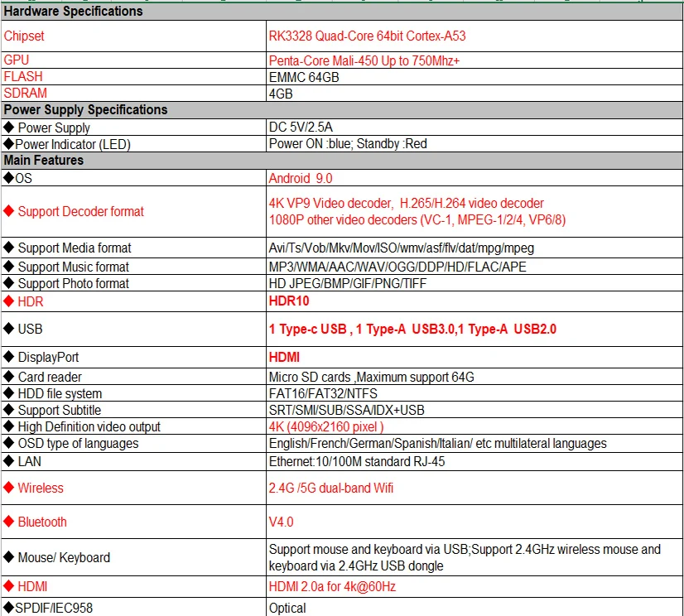Click 'Support mouse and keyboard via USB' cell

coord(474,557)
